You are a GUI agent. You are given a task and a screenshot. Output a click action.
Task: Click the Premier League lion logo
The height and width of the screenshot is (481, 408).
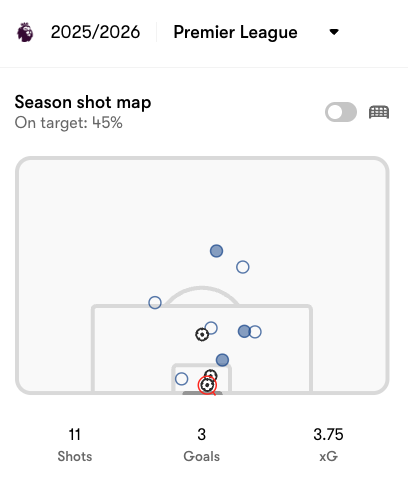tap(25, 32)
